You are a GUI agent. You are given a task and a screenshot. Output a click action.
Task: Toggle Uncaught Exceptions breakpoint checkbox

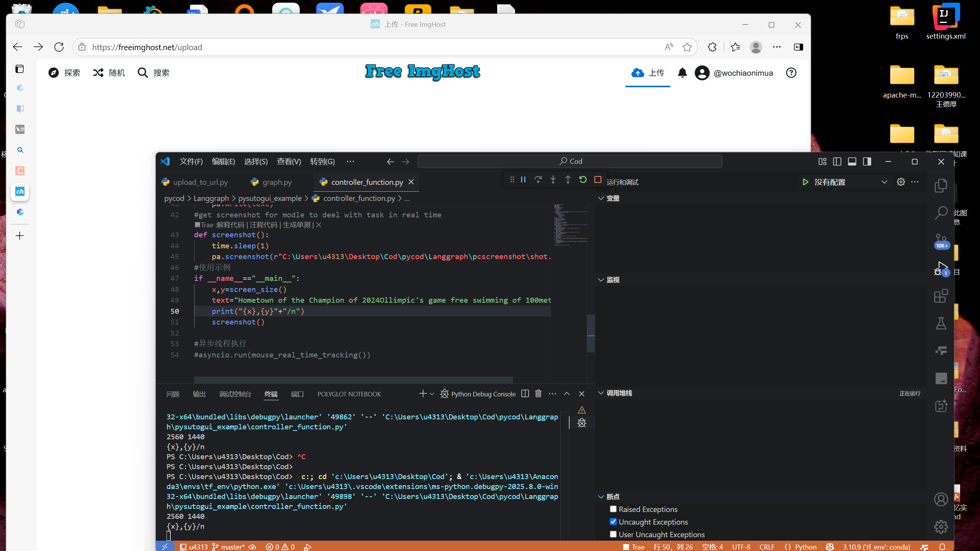point(613,522)
